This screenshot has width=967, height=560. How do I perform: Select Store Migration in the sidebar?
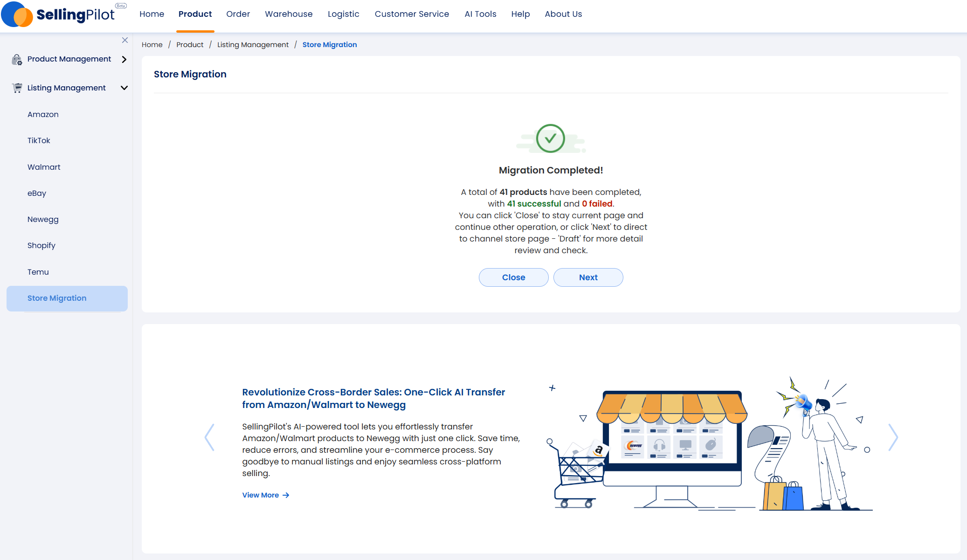[67, 298]
